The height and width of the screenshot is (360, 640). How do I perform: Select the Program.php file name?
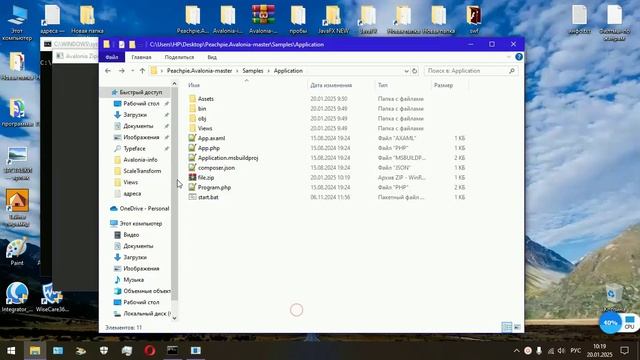pos(214,187)
